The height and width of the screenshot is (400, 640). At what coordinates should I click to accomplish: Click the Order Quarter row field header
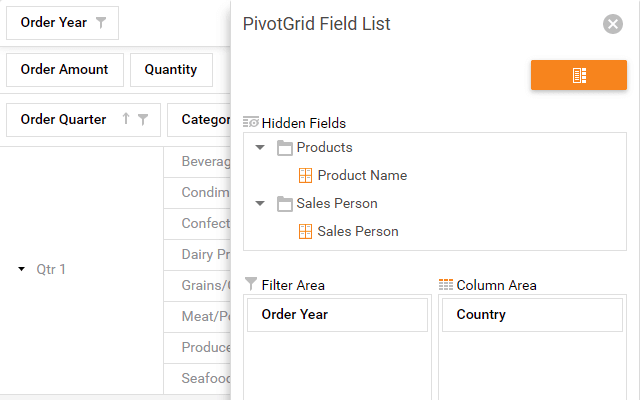pyautogui.click(x=63, y=119)
